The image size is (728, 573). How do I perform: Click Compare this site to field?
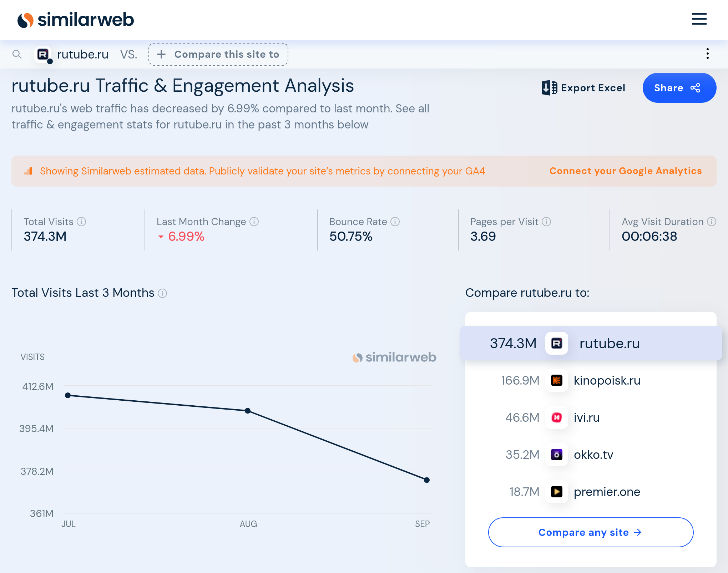coord(218,54)
